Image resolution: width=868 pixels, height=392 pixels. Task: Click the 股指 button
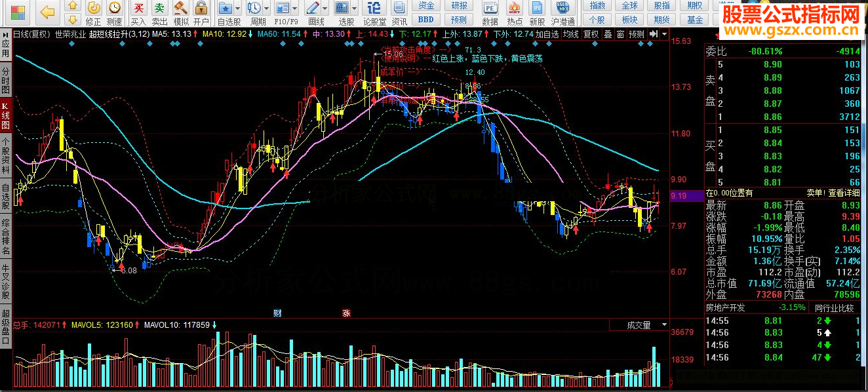(662, 6)
